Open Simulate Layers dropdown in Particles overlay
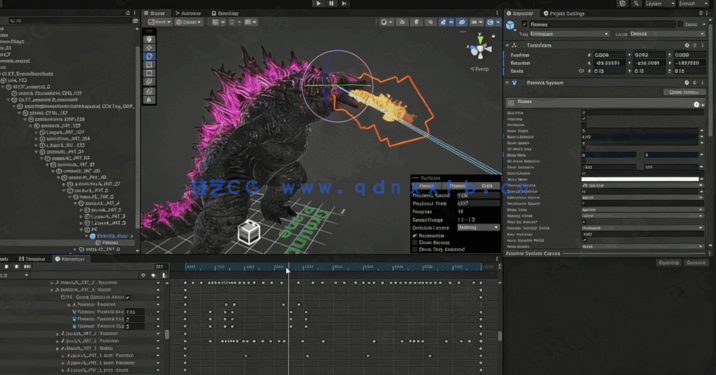Screen dimensions: 716x375 [x=478, y=227]
